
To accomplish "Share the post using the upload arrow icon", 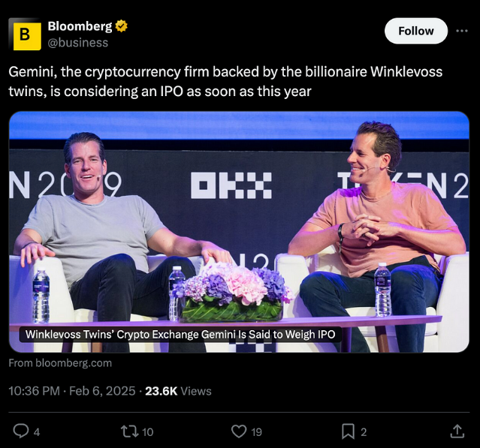I will pyautogui.click(x=457, y=431).
